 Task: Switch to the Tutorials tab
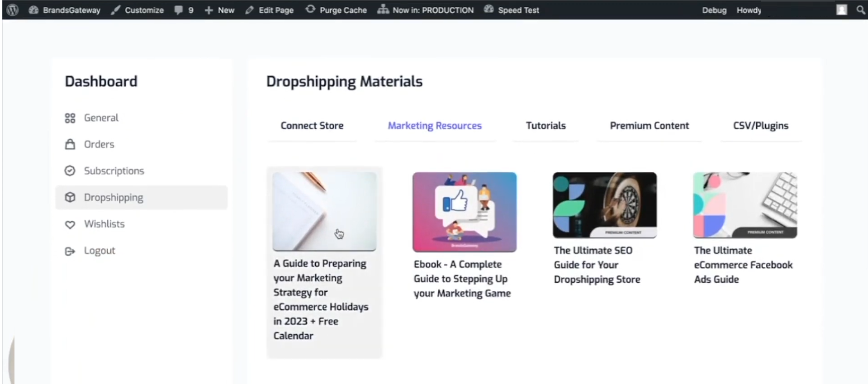click(x=545, y=126)
